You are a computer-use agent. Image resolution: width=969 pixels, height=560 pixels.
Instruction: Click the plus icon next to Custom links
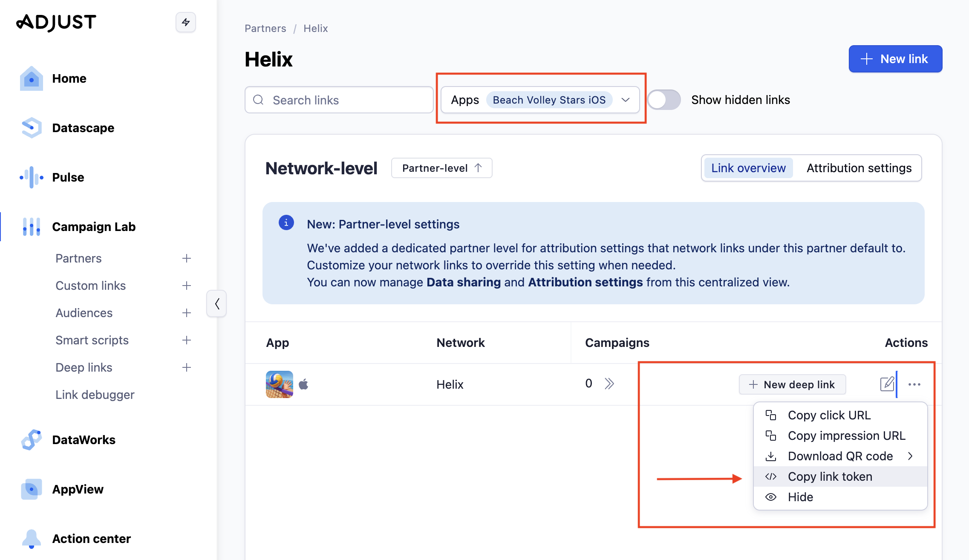187,286
